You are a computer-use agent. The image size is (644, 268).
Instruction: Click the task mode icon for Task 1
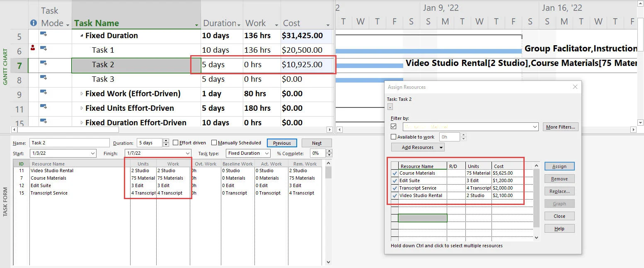pos(44,49)
